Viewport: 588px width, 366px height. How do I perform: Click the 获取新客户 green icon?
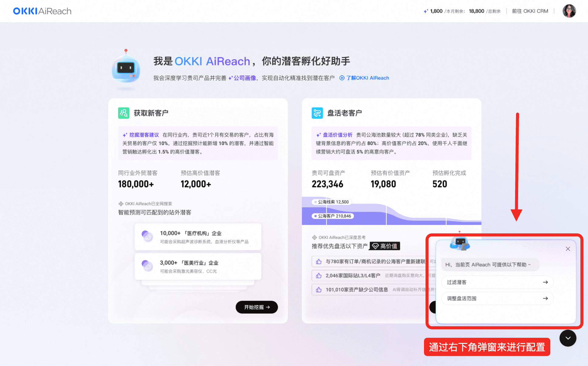tap(124, 113)
